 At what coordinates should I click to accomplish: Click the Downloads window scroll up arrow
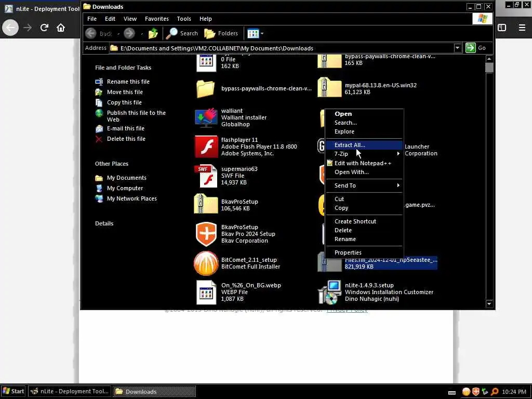[x=489, y=59]
